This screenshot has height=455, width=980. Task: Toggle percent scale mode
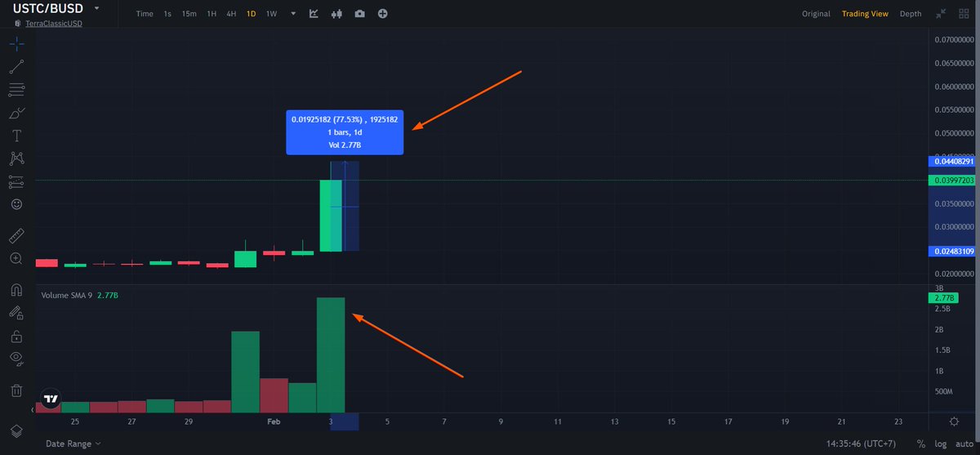920,444
